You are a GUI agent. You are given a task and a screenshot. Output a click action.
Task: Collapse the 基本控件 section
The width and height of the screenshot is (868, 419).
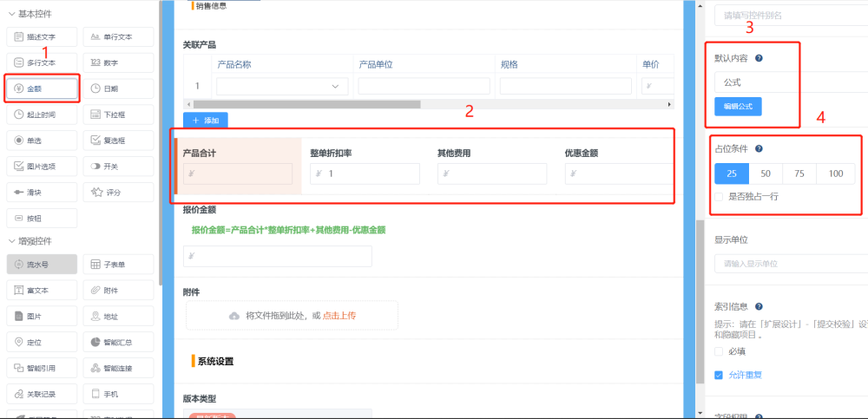click(x=11, y=13)
